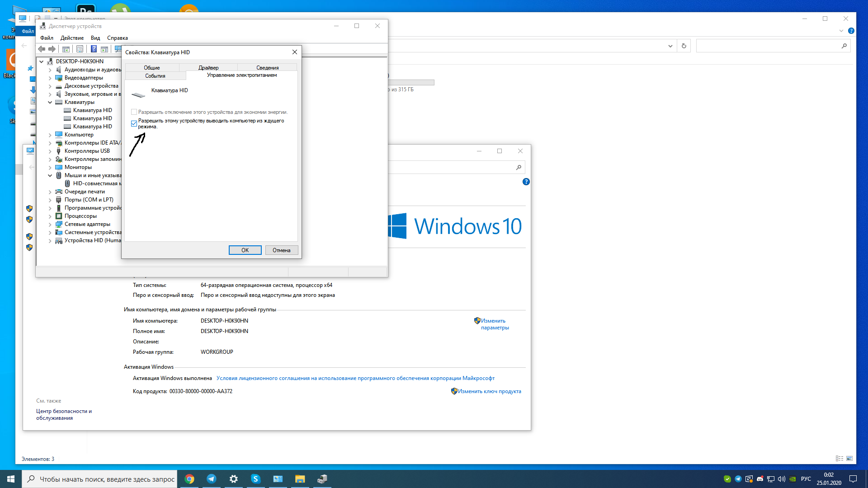Open the Справка menu

click(x=118, y=38)
